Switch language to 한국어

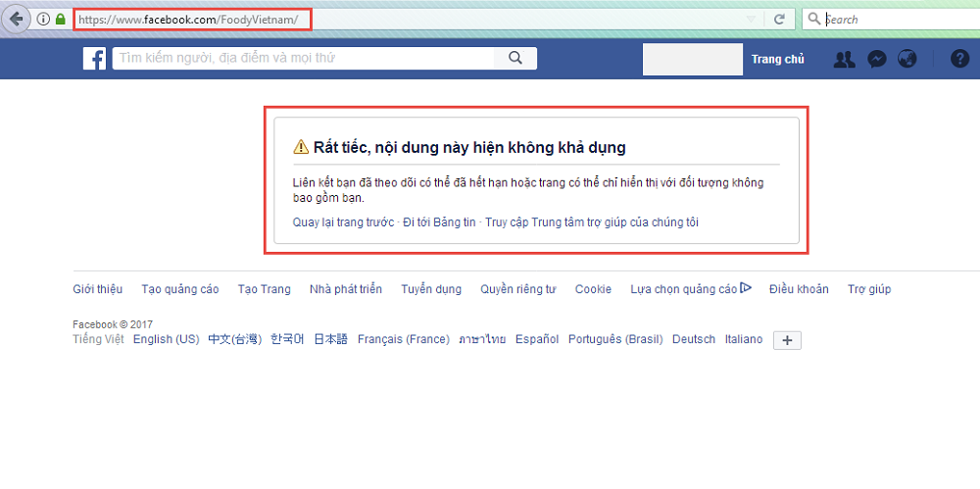287,339
